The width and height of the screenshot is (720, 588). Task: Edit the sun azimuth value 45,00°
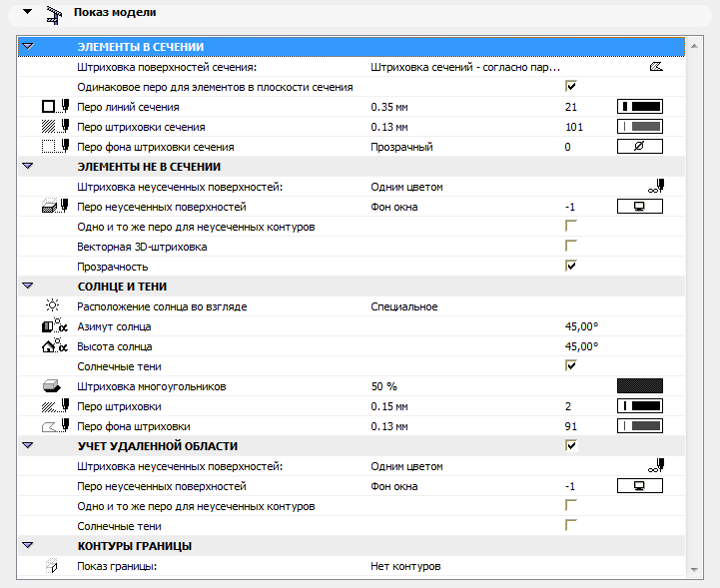(581, 326)
